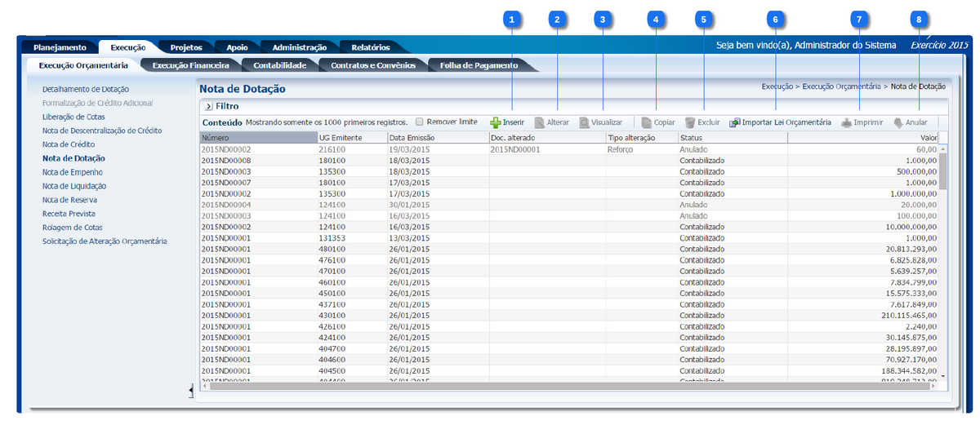
Task: Click the vertical scrollbar down arrow
Action: (943, 376)
